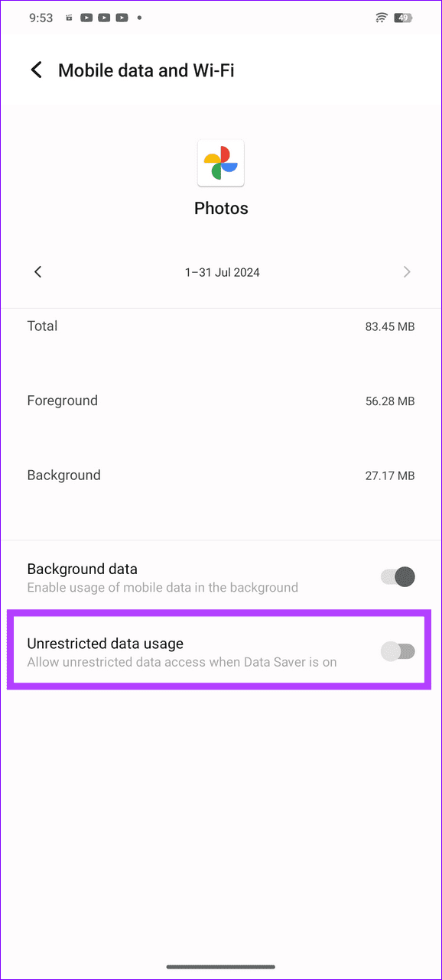
Task: Select the Mobile data and Wi-Fi header
Action: point(145,70)
